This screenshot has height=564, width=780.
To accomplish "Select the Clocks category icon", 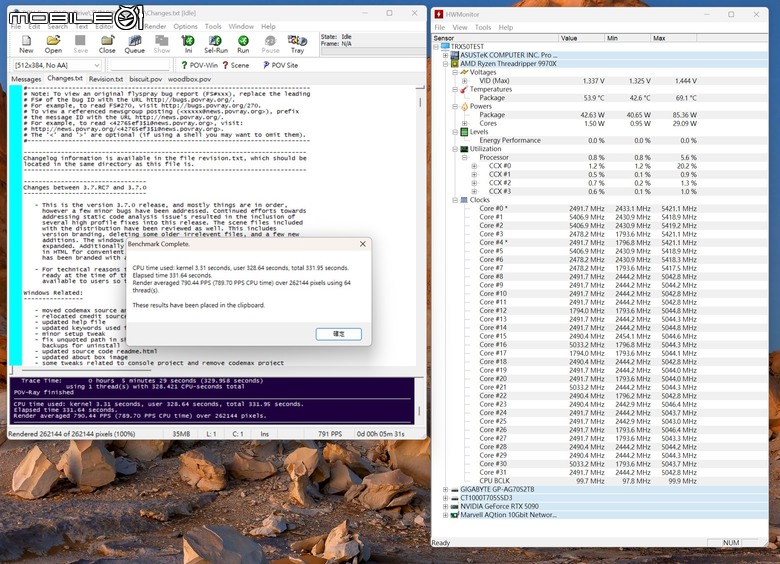I will coord(464,200).
